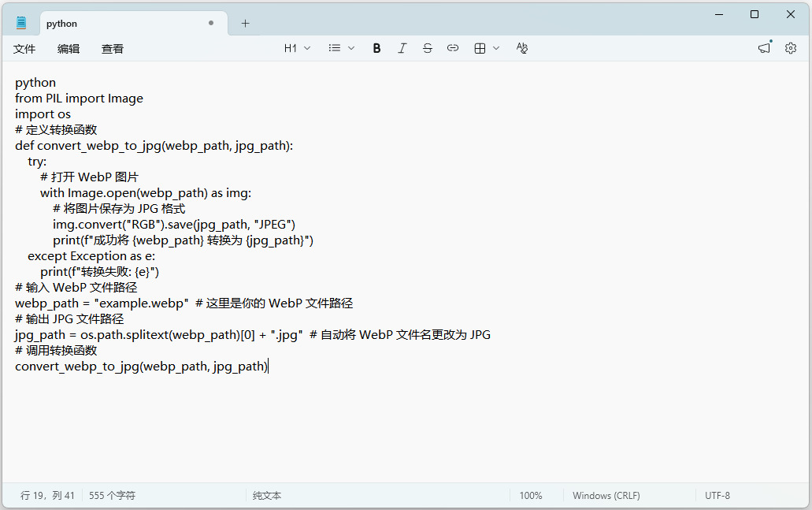The image size is (812, 510).
Task: Open the 100% zoom level indicator
Action: tap(531, 496)
